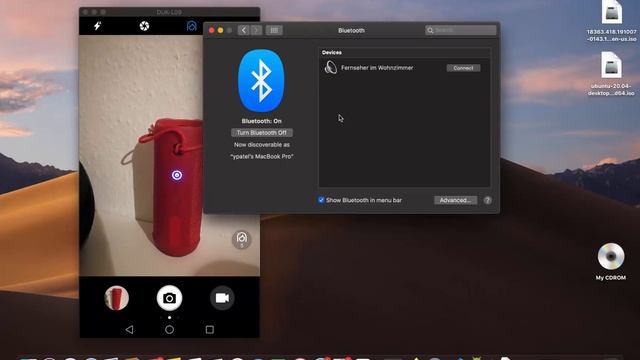Open the last photo gallery thumbnail
640x360 pixels.
tap(116, 298)
